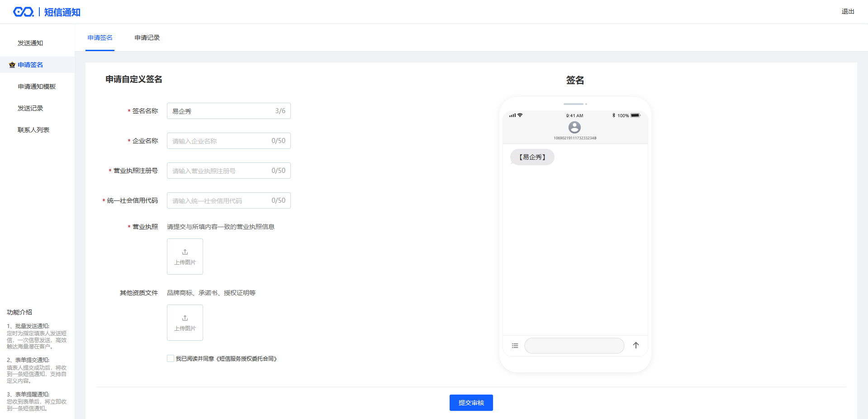Click the 100% battery percentage text
Image resolution: width=868 pixels, height=419 pixels.
(x=623, y=115)
